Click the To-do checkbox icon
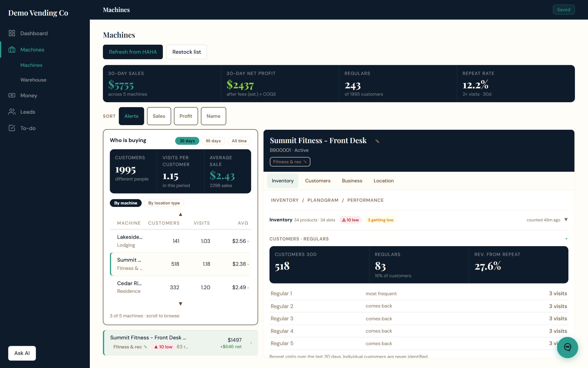Image resolution: width=588 pixels, height=368 pixels. (x=12, y=128)
